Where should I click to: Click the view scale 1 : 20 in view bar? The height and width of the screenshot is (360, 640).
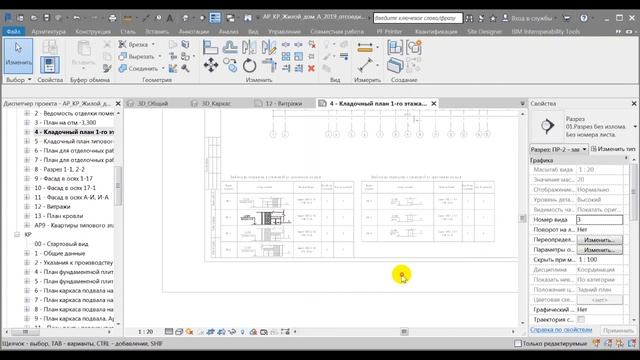(145, 331)
